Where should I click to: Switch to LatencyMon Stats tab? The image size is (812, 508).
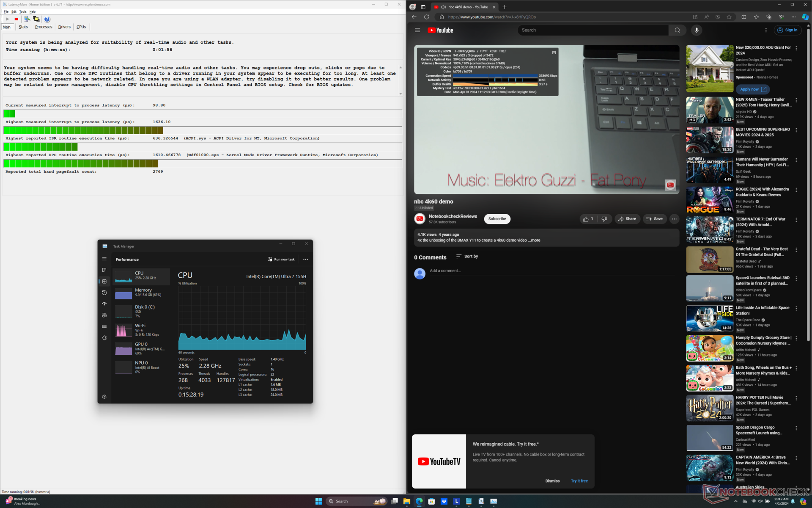point(23,27)
